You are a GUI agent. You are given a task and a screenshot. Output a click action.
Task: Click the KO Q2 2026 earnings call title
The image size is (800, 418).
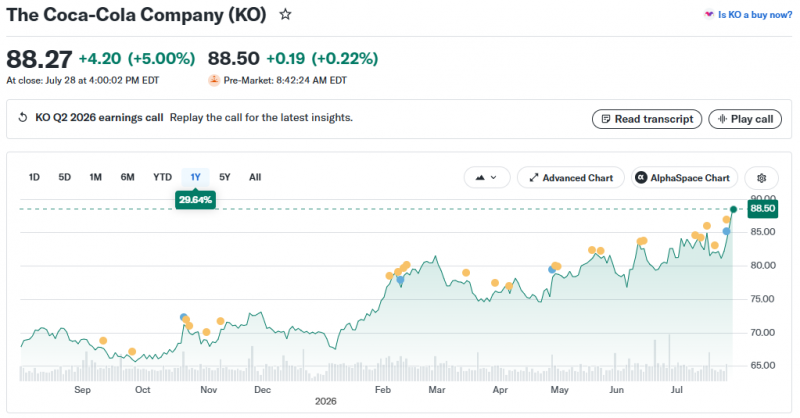pyautogui.click(x=99, y=118)
